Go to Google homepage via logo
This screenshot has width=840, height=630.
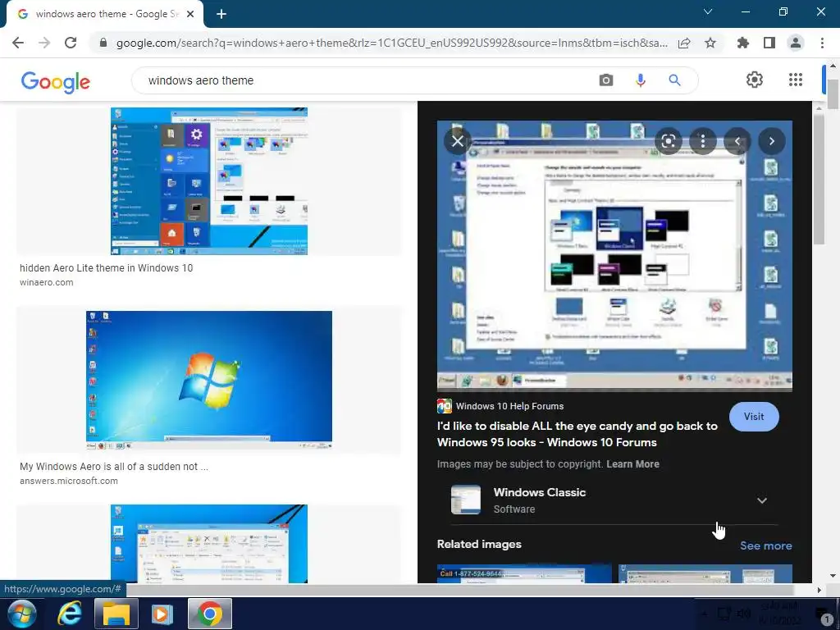[56, 81]
